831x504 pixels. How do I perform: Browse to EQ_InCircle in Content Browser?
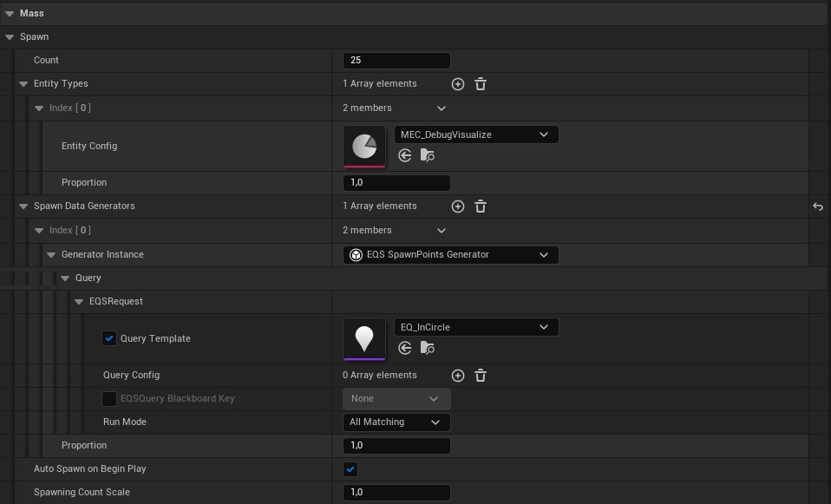point(427,348)
